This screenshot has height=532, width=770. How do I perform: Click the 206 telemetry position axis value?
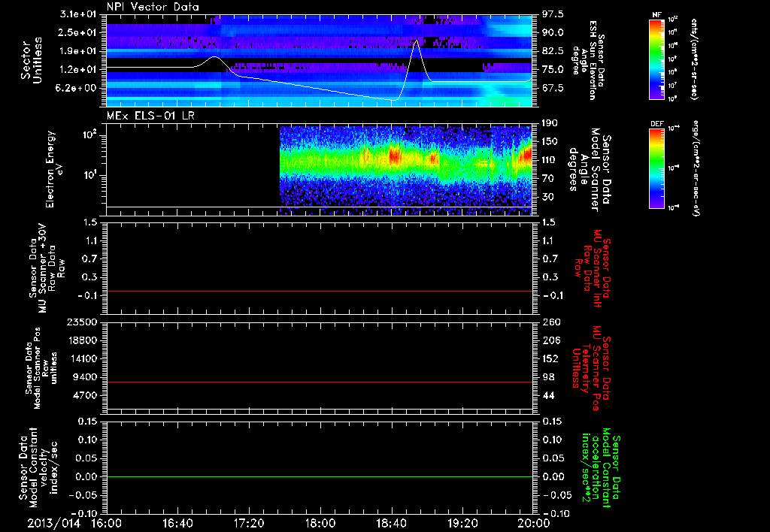[551, 340]
